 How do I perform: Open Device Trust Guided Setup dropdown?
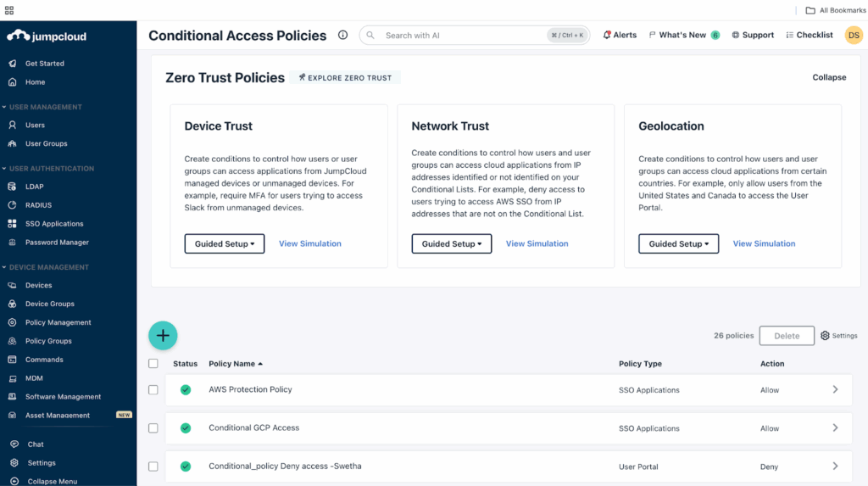(x=224, y=243)
